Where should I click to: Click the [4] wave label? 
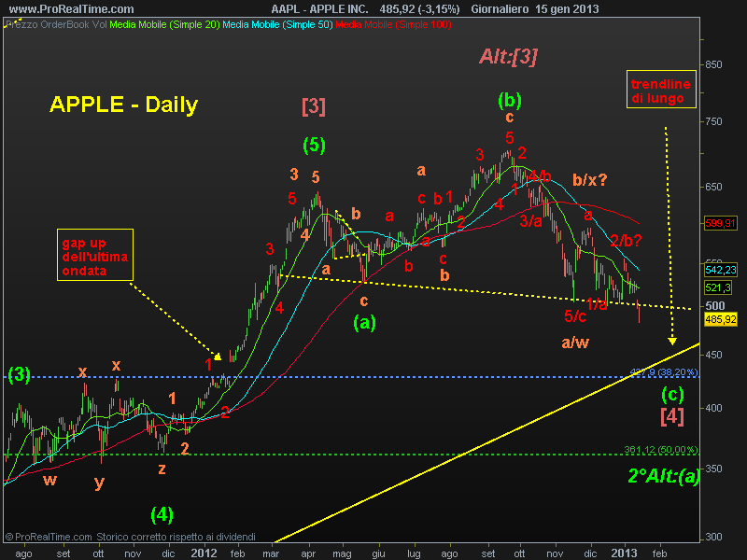[x=672, y=415]
